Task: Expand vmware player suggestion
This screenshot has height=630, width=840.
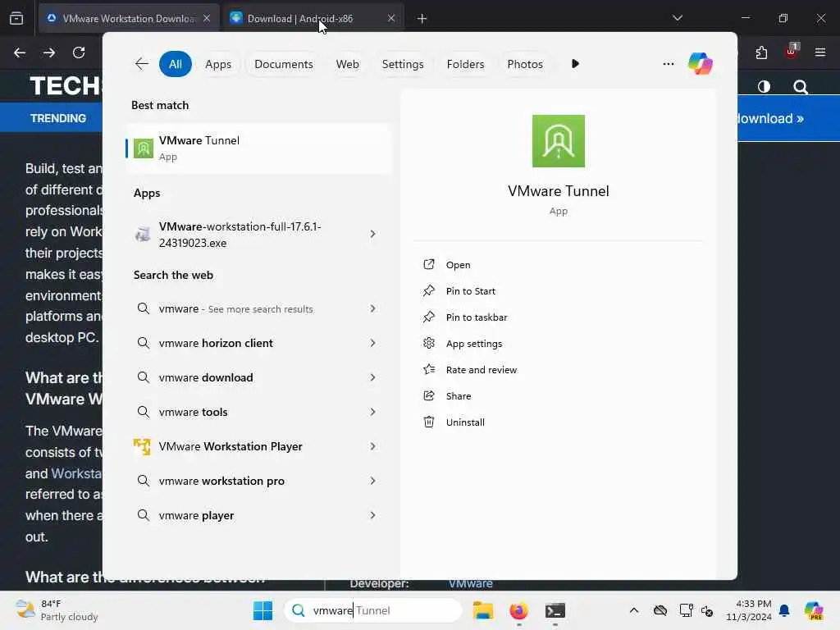Action: (x=373, y=515)
